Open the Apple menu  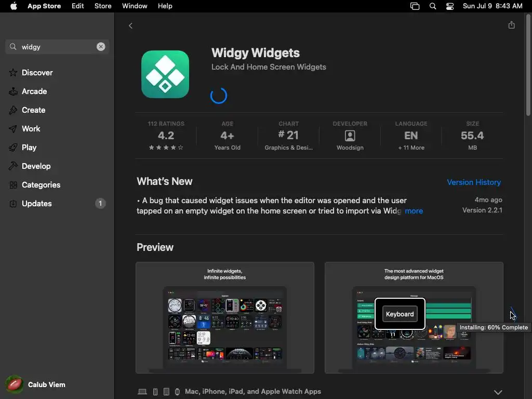click(x=14, y=6)
